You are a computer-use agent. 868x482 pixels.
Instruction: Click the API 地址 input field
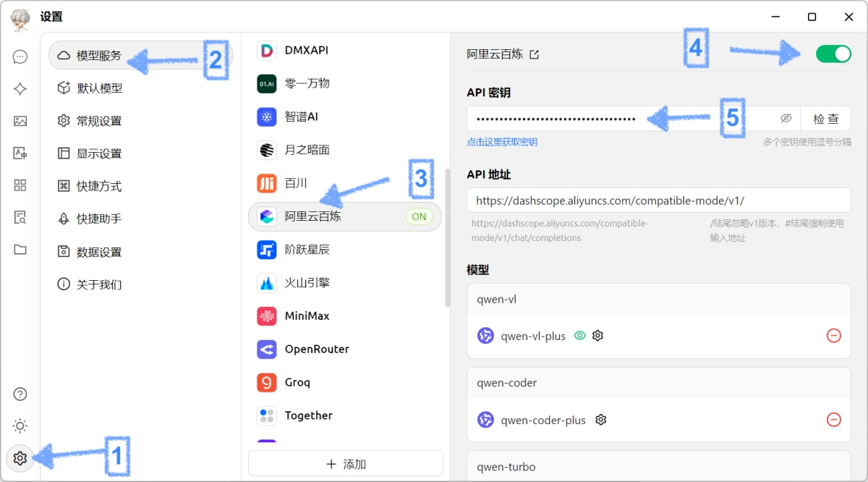point(659,200)
